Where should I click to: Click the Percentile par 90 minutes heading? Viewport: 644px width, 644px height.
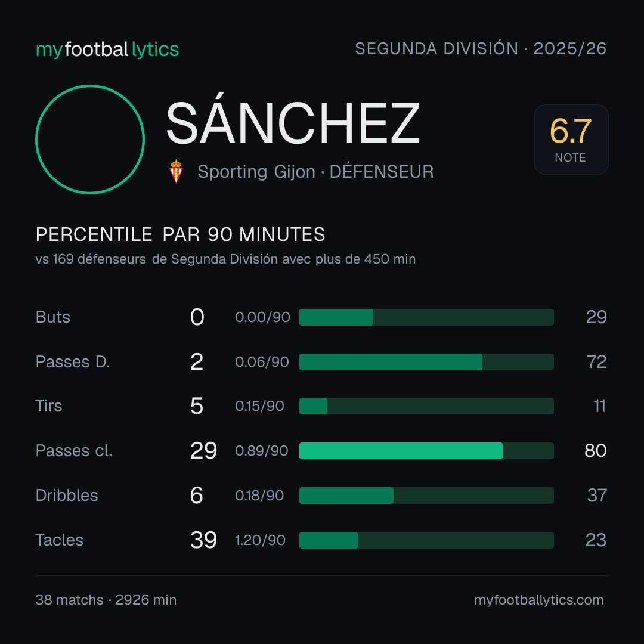click(x=180, y=234)
